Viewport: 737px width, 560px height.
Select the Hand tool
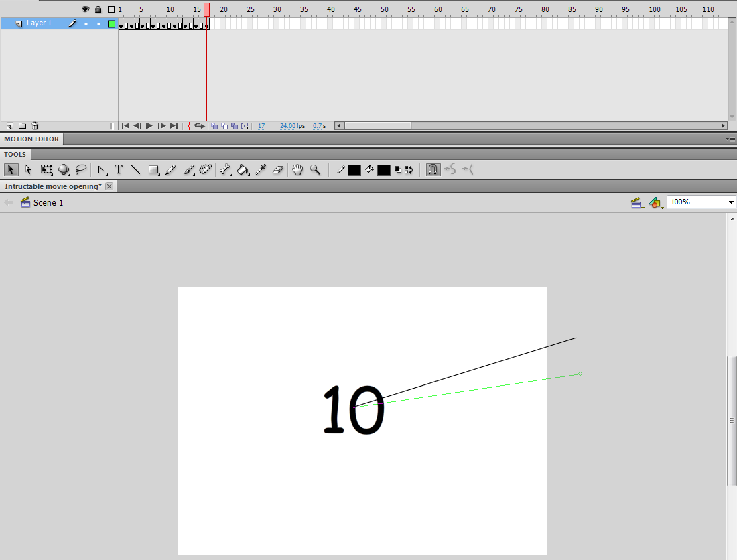297,169
